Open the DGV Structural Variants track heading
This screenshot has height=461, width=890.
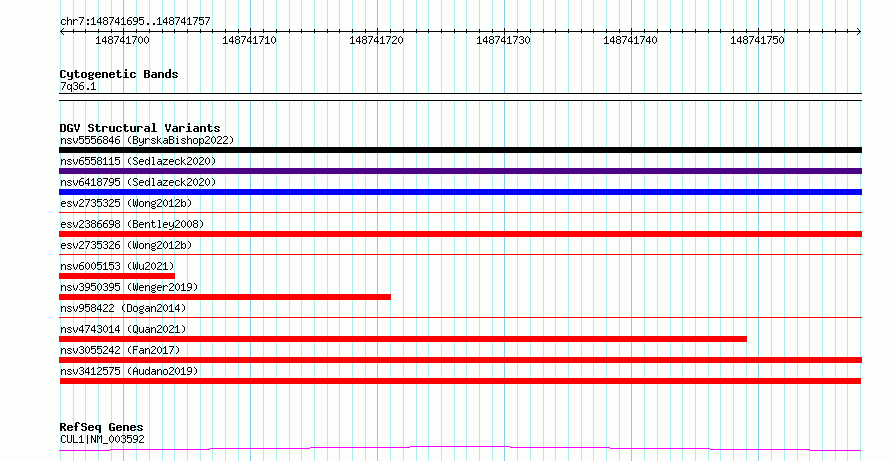(140, 128)
